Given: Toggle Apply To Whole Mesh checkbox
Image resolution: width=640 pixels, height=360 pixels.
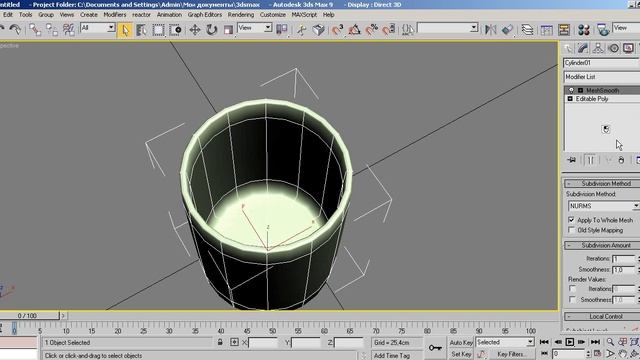Looking at the screenshot, I should click(571, 220).
